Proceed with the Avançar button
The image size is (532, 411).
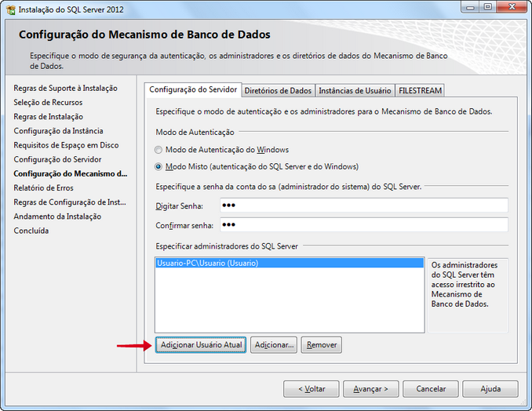[x=371, y=388]
